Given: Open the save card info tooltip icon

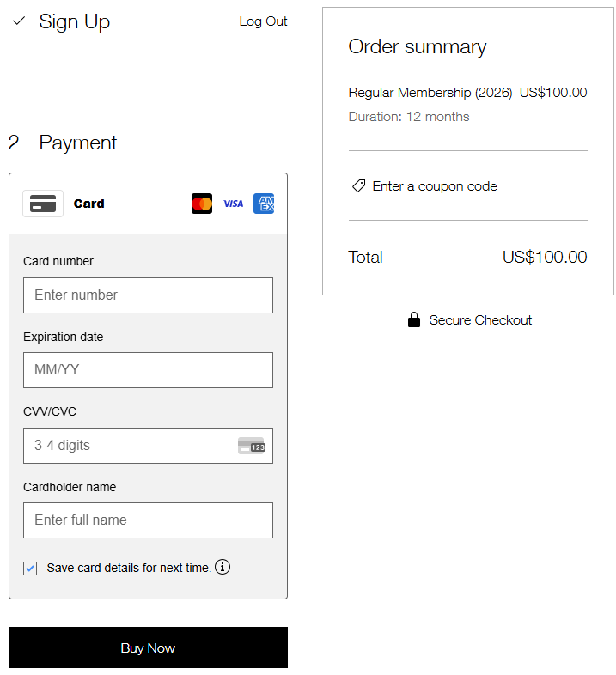Looking at the screenshot, I should click(x=223, y=567).
